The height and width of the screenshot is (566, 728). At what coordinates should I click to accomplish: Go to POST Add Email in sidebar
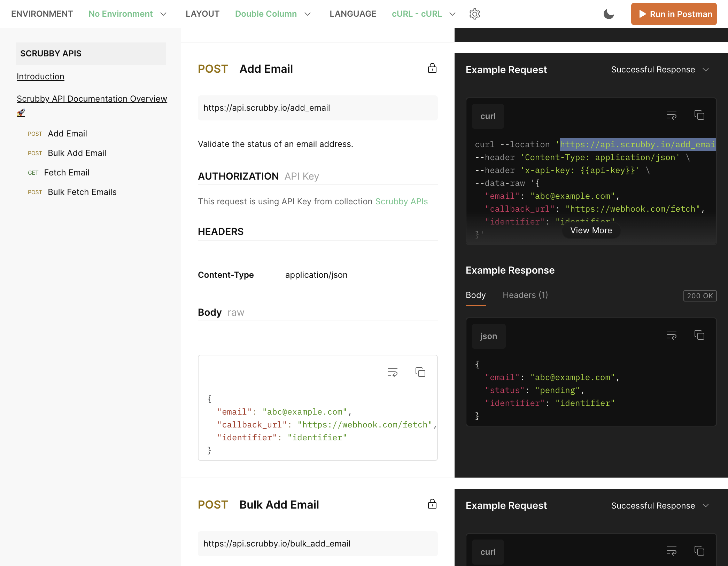57,134
